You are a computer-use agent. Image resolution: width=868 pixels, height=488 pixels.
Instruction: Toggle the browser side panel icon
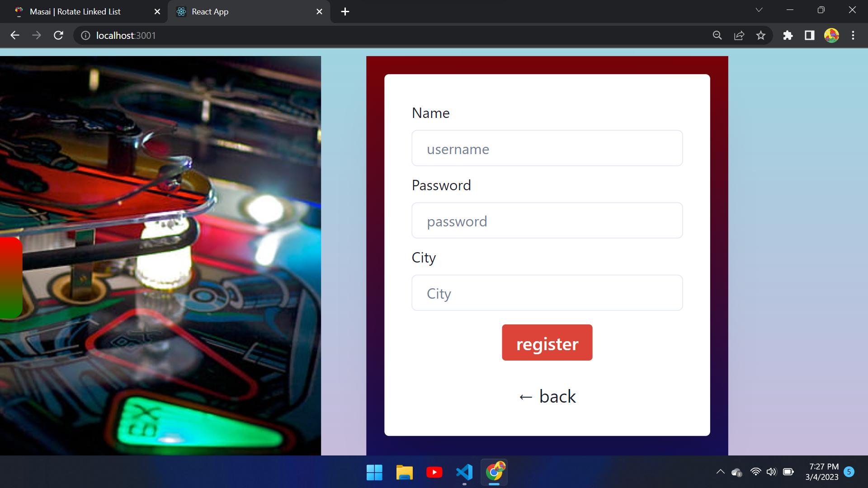point(810,35)
